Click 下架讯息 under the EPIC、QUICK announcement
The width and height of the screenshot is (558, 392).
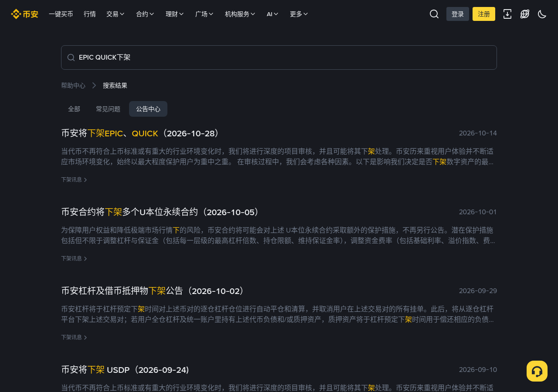pos(74,179)
